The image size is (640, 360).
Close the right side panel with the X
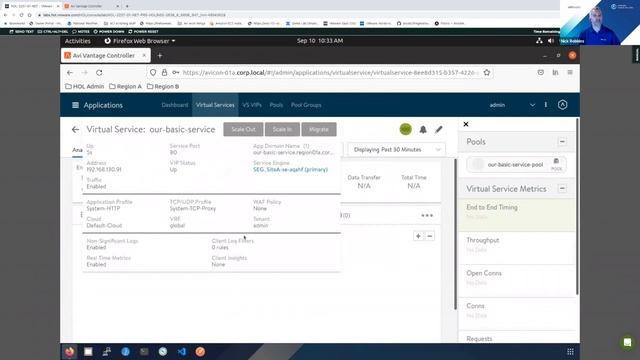pyautogui.click(x=466, y=124)
